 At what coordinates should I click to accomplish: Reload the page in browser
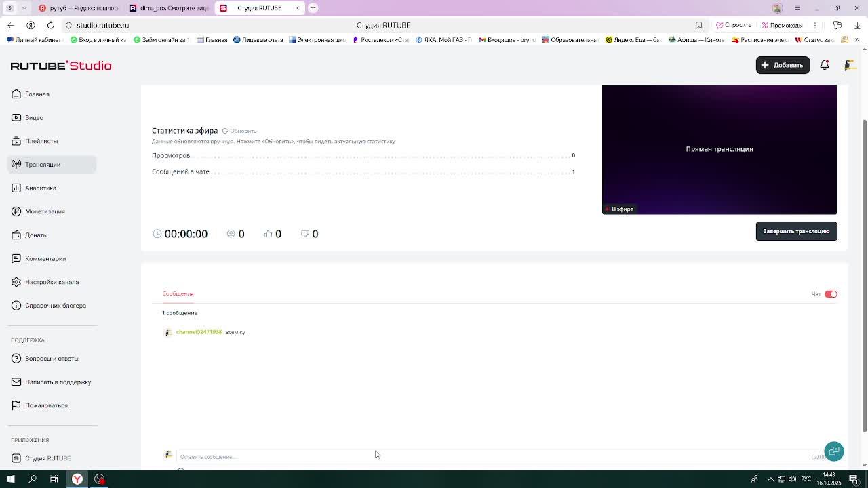click(50, 25)
